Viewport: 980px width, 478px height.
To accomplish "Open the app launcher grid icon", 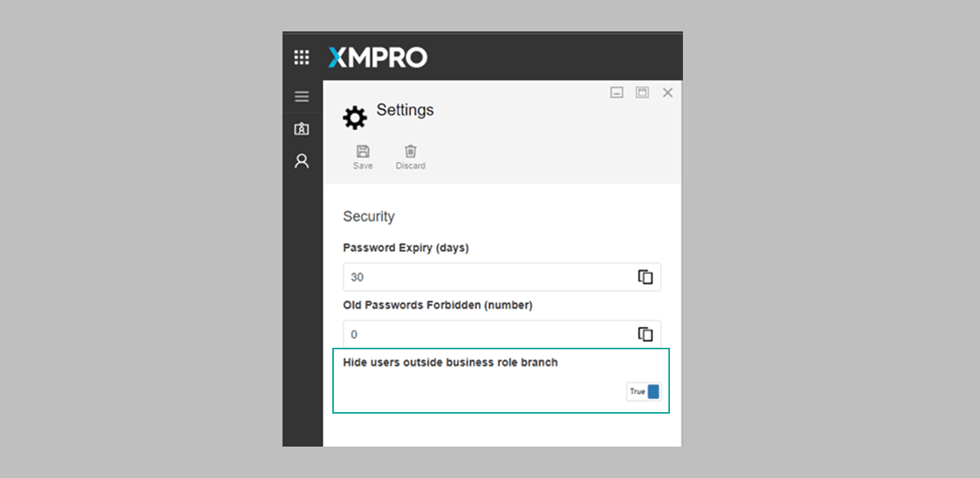I will pos(301,57).
